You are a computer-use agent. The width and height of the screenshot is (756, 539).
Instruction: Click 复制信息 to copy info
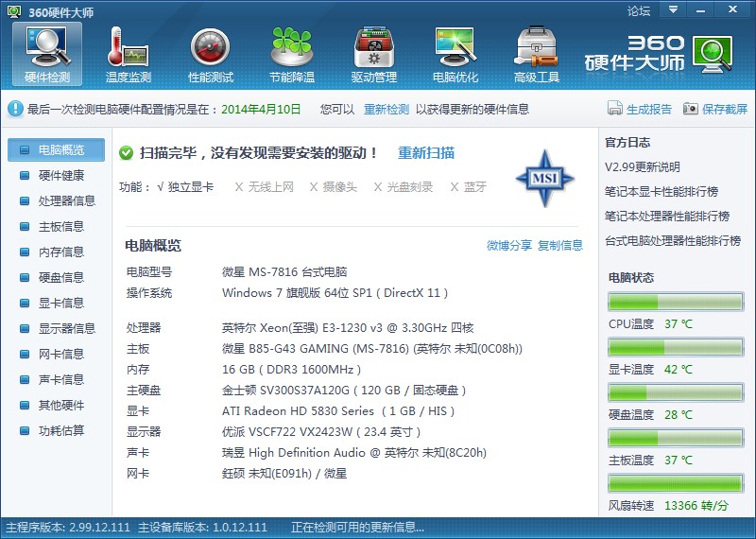point(560,246)
